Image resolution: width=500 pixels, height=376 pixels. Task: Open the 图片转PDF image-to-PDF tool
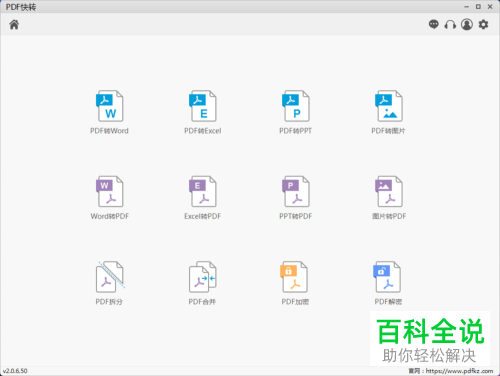[x=389, y=198]
